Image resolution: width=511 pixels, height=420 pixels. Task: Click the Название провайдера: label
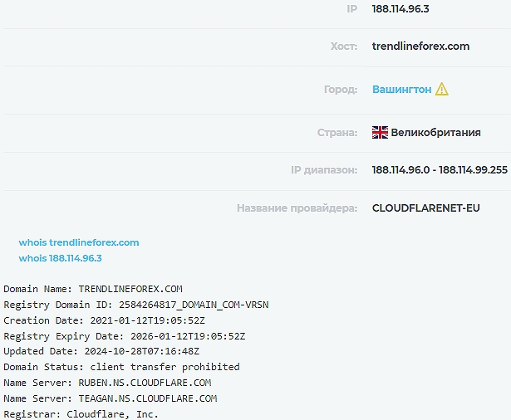297,208
